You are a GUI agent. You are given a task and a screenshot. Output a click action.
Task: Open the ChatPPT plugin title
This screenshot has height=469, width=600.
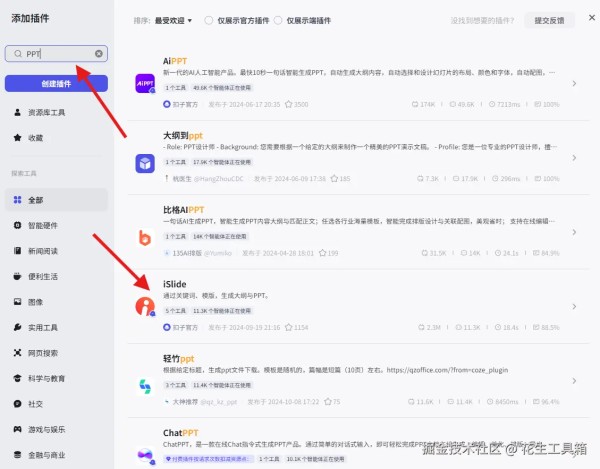(181, 433)
